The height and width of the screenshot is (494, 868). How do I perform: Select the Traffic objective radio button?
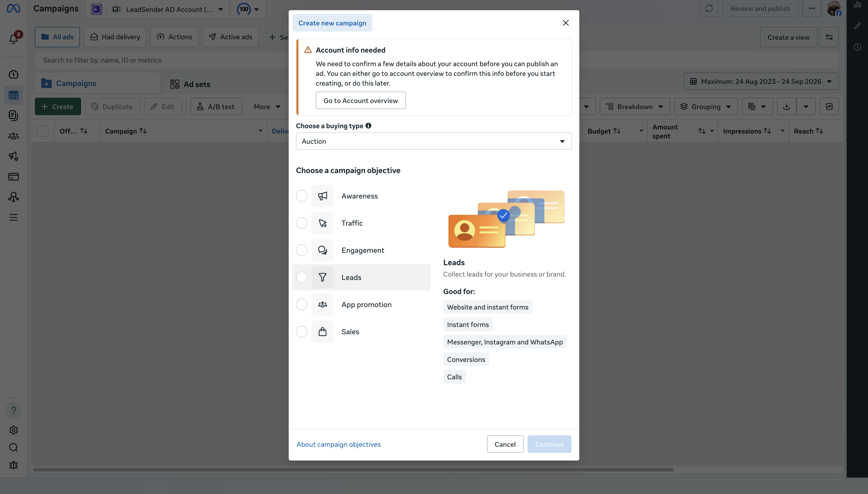pyautogui.click(x=302, y=223)
